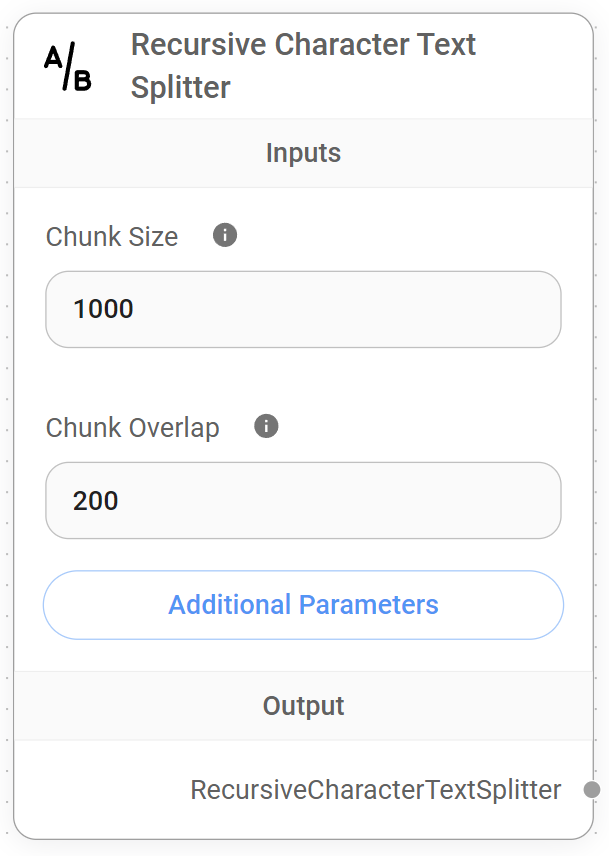609x856 pixels.
Task: Select the Chunk Size input field
Action: pos(303,310)
